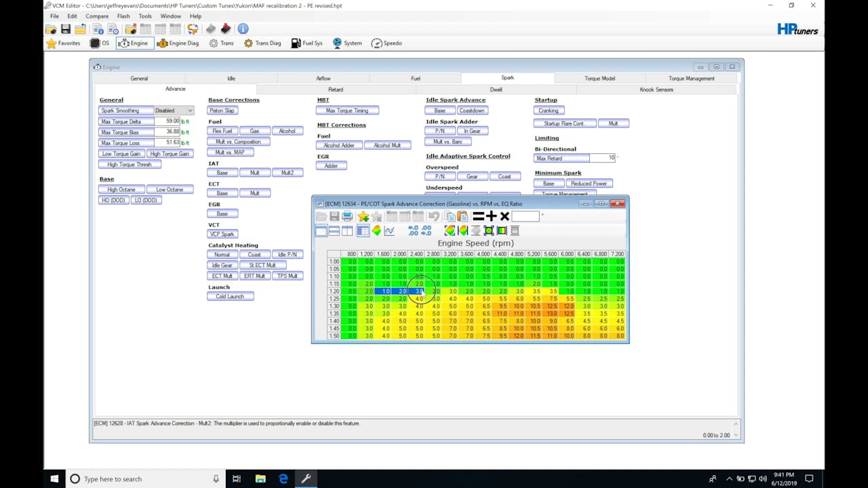Open the Flash menu
Screen dimensions: 868x488
(x=123, y=16)
